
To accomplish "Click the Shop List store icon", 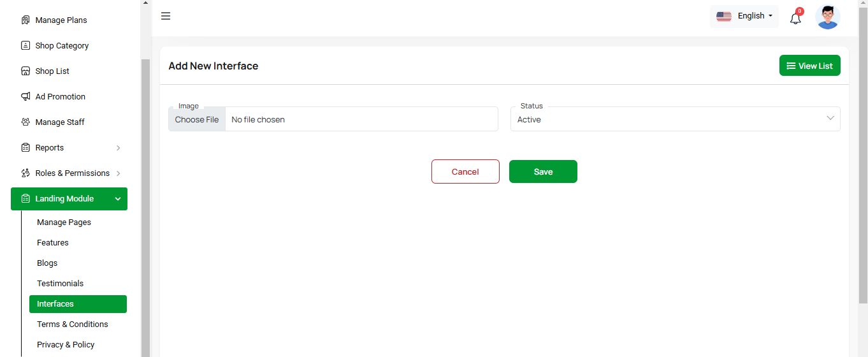I will tap(25, 71).
